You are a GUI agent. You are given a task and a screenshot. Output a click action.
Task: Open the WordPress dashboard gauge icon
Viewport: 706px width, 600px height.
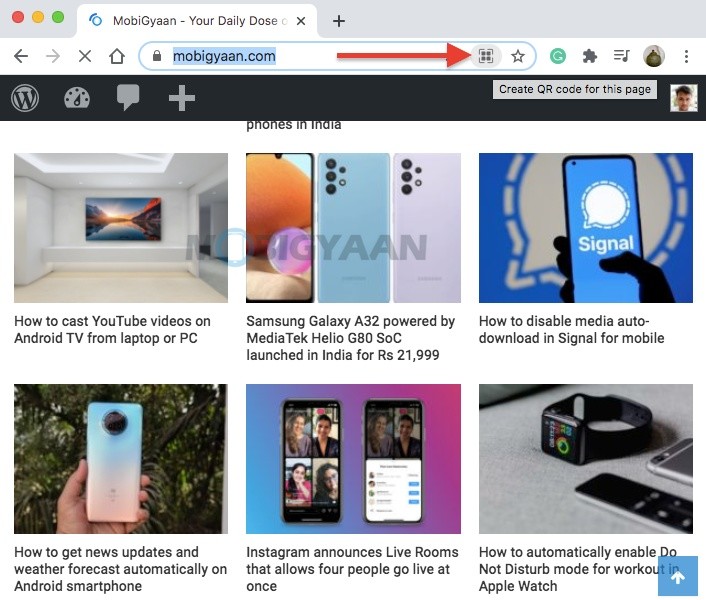point(77,98)
